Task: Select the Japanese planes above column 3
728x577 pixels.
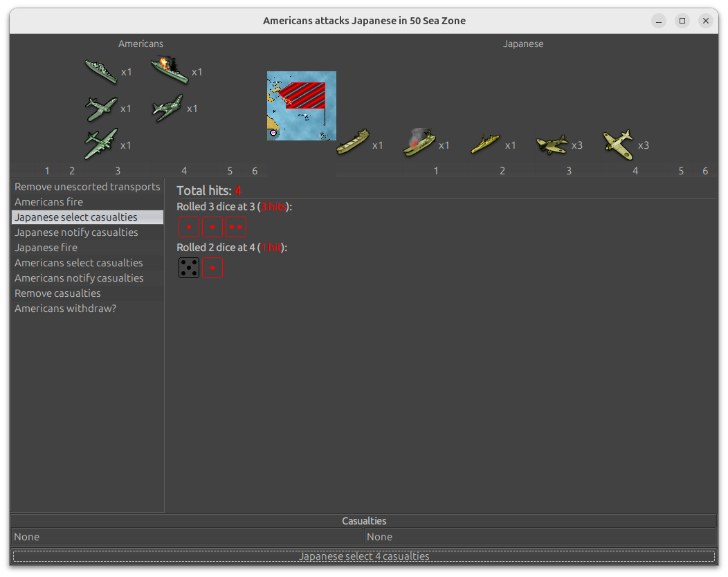Action: (x=552, y=144)
